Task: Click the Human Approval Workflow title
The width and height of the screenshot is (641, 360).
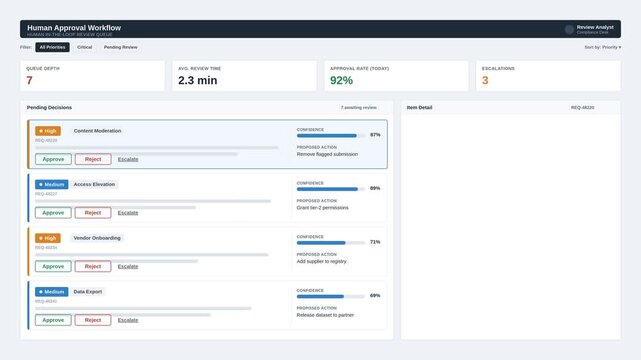Action: (74, 28)
